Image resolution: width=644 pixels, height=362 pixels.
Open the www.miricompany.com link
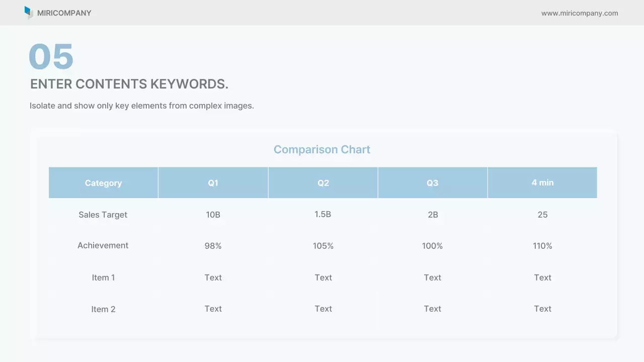580,13
